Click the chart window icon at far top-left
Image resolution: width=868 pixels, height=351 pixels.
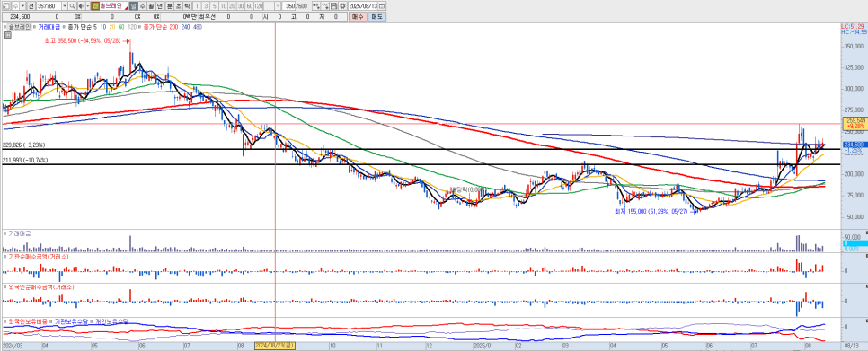[5, 5]
